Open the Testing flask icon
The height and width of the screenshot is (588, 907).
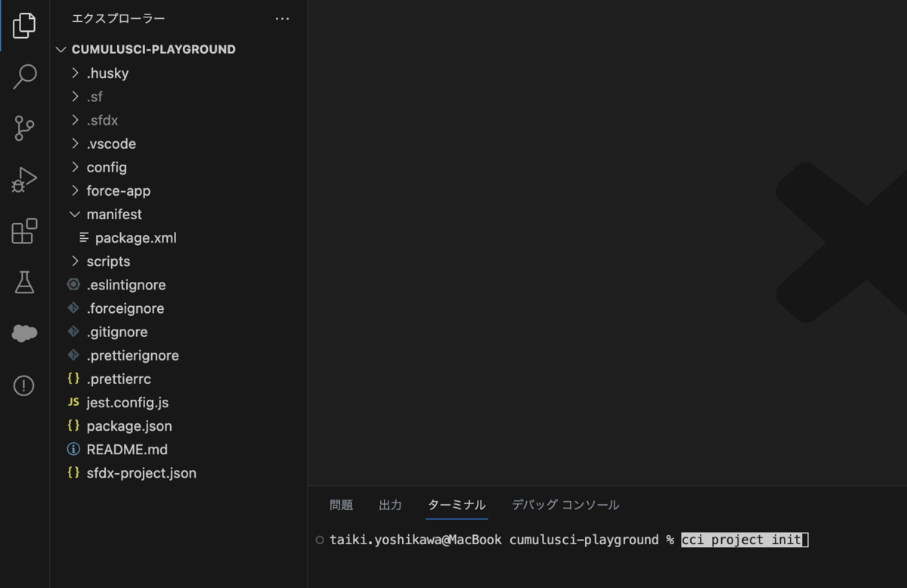point(24,283)
